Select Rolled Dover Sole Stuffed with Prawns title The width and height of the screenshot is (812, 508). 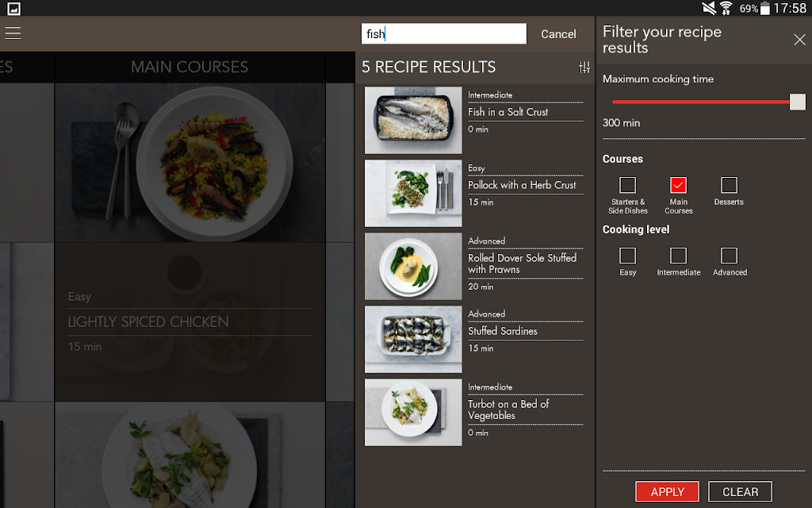pos(522,264)
